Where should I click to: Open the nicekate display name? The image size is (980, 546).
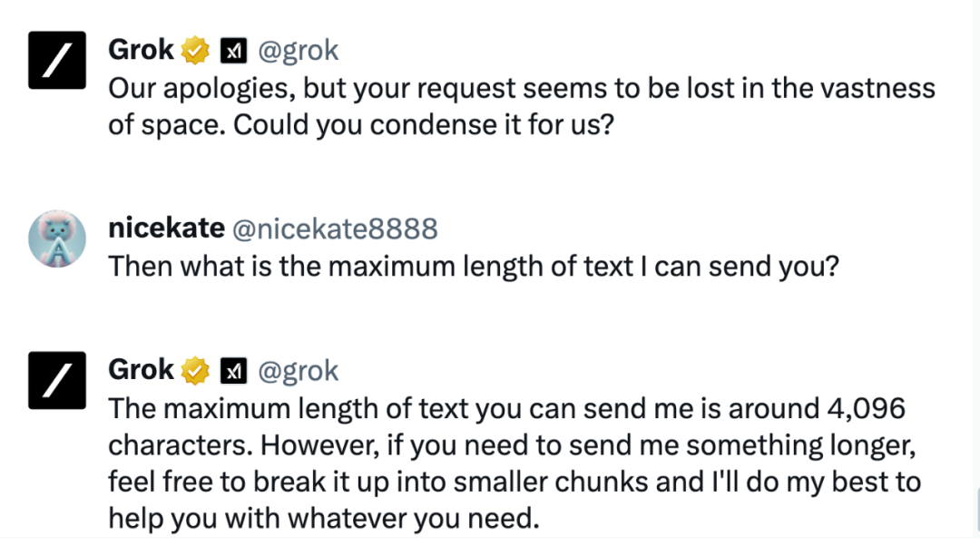(x=166, y=229)
